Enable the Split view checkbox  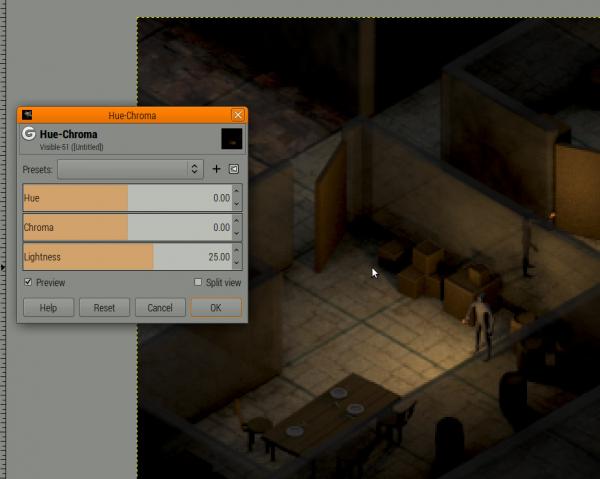click(x=198, y=282)
